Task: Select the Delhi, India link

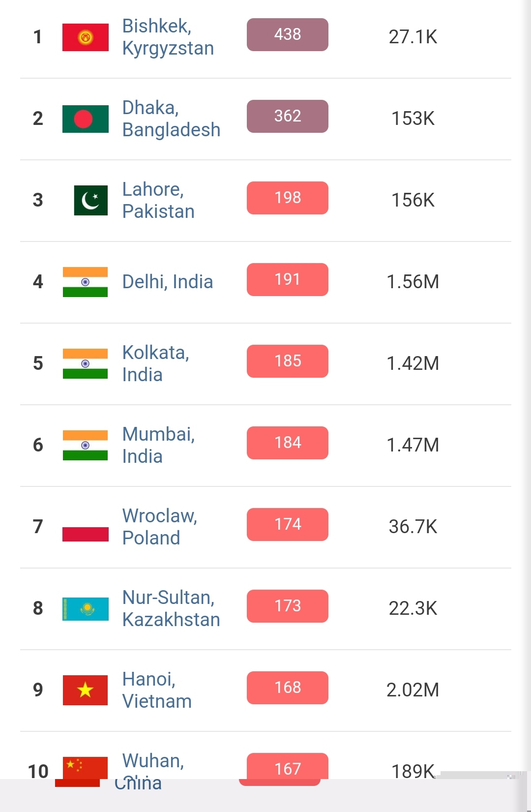Action: coord(167,282)
